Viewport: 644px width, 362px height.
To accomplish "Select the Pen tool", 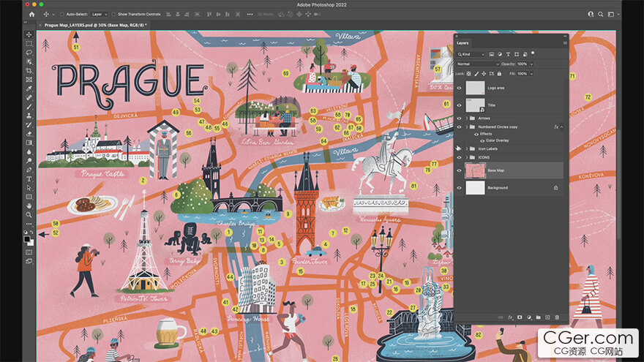I will [29, 170].
